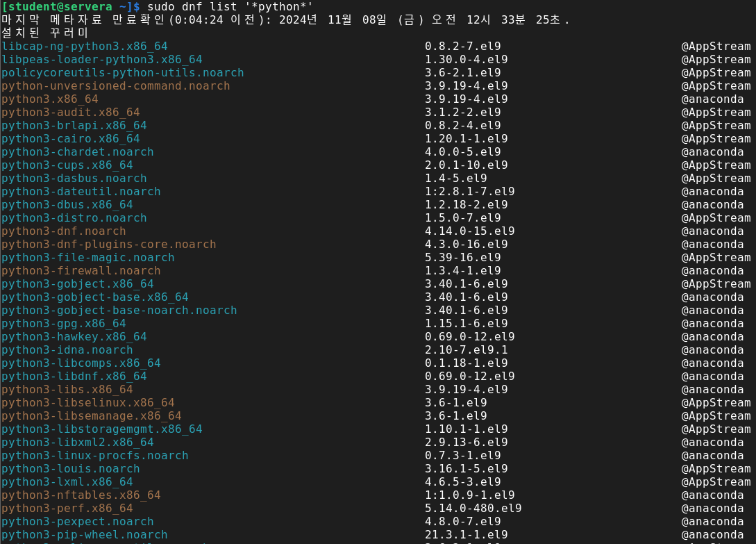756x544 pixels.
Task: Select python3-libcomps.x86_64 package name
Action: 81,363
